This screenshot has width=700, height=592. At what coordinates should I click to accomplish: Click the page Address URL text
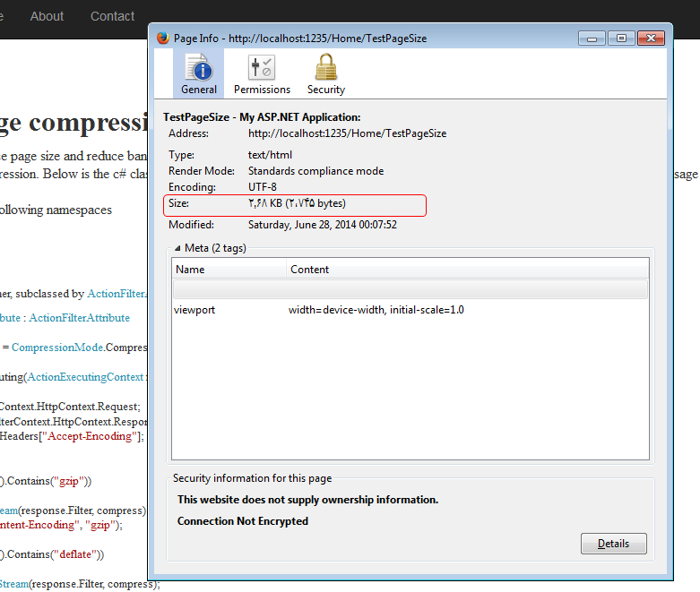[347, 133]
